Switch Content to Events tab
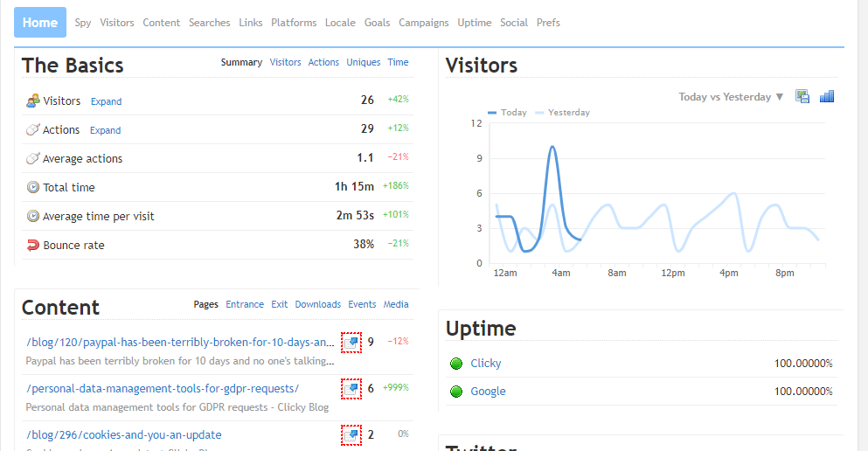This screenshot has height=451, width=868. (x=362, y=304)
